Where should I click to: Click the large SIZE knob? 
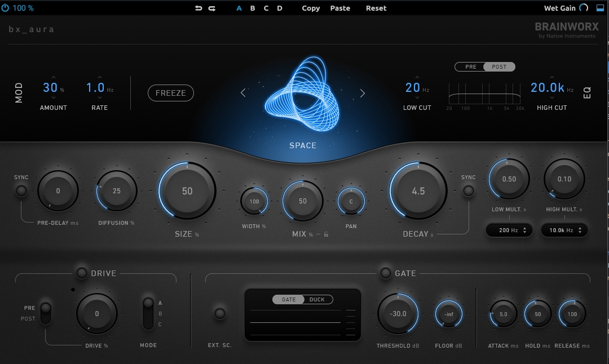(187, 190)
